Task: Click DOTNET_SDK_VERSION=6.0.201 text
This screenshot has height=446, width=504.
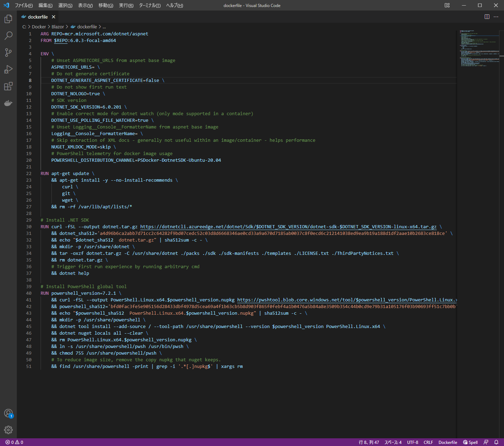Action: 86,107
